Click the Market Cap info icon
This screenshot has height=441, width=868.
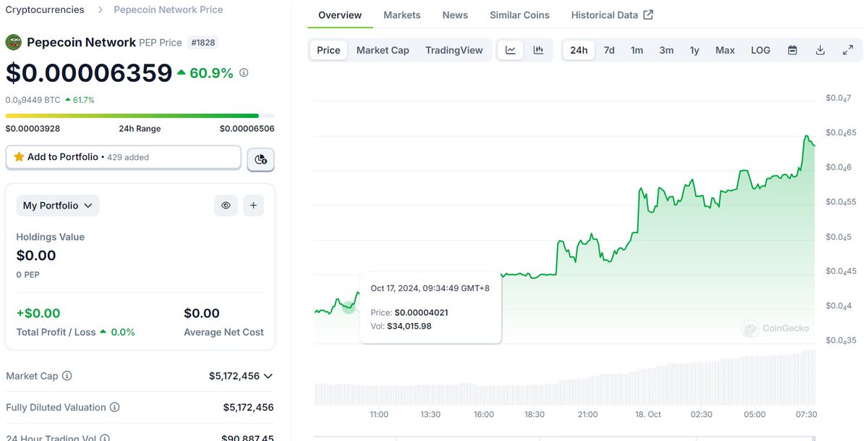(x=67, y=376)
